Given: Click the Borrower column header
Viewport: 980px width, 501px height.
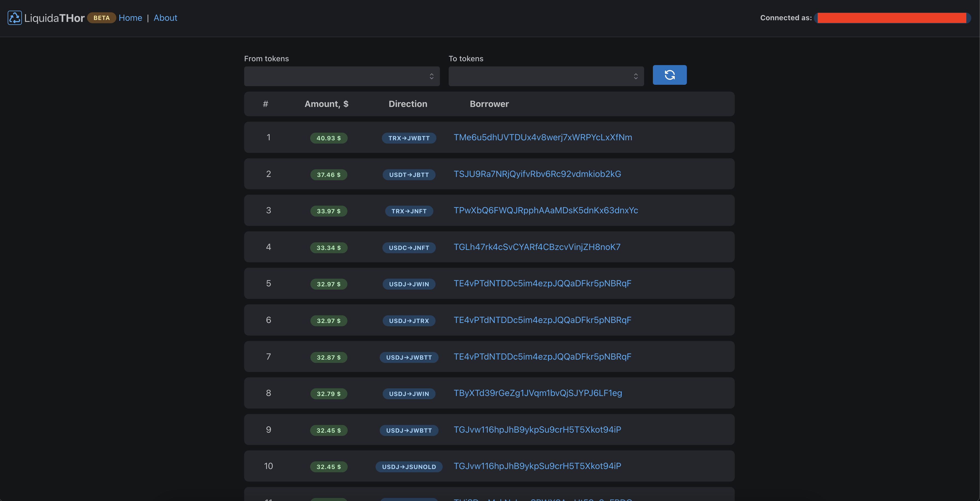Looking at the screenshot, I should click(489, 104).
